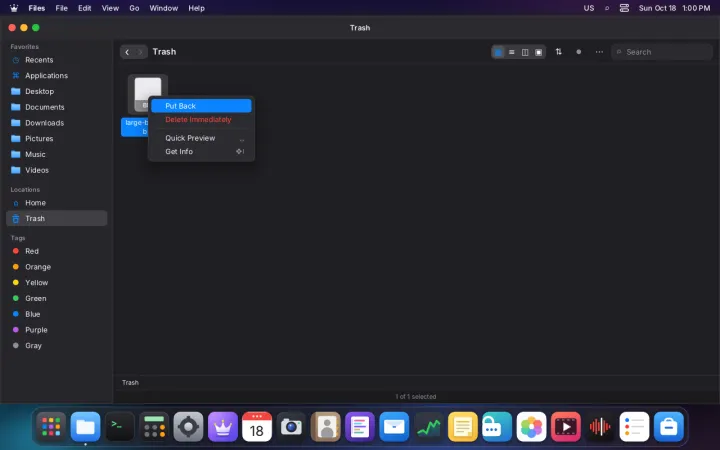Open the tag dot toolbar button
This screenshot has height=450, width=720.
[x=579, y=52]
